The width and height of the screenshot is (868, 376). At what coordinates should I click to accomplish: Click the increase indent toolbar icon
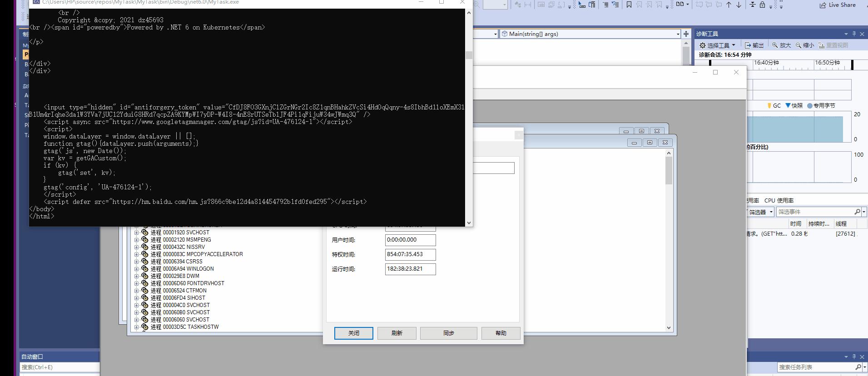[605, 5]
